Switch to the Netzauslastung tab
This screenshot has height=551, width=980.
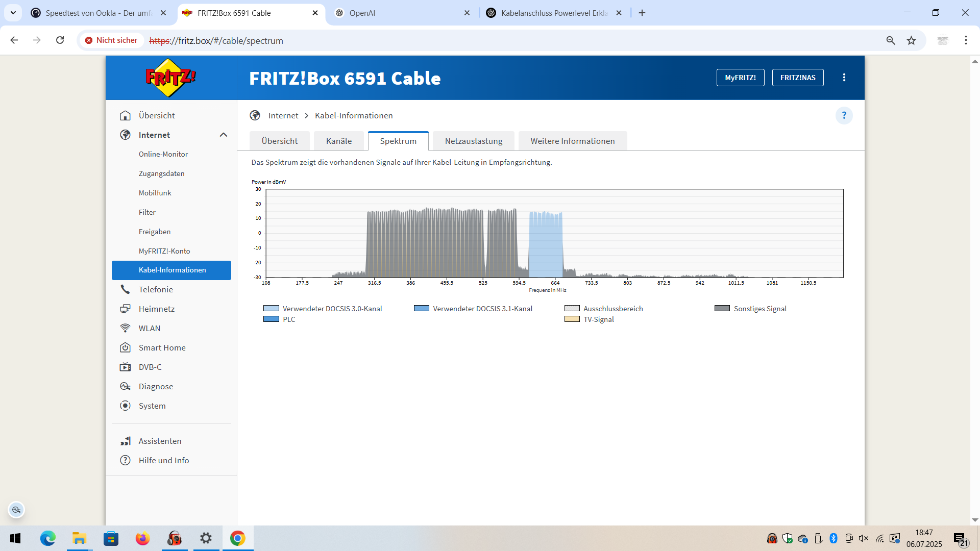(473, 141)
